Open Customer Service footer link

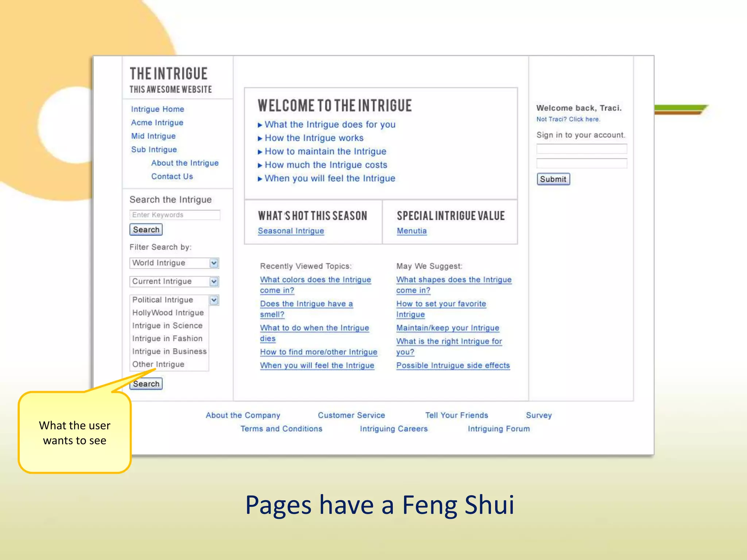[352, 415]
